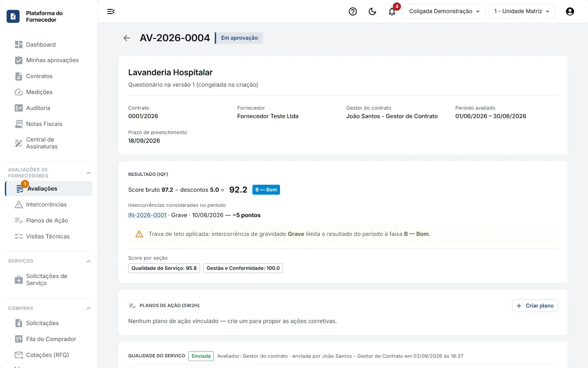This screenshot has width=588, height=368.
Task: Open the user profile avatar icon
Action: 570,11
